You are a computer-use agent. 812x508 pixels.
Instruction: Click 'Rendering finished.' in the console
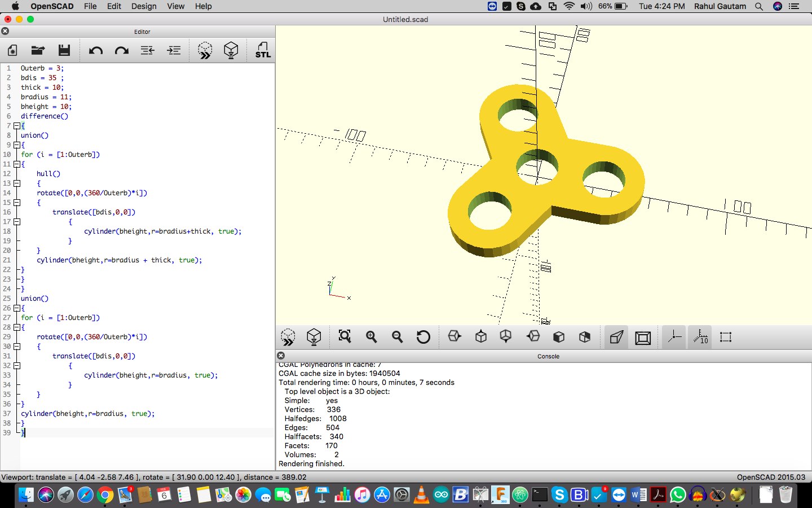tap(311, 464)
